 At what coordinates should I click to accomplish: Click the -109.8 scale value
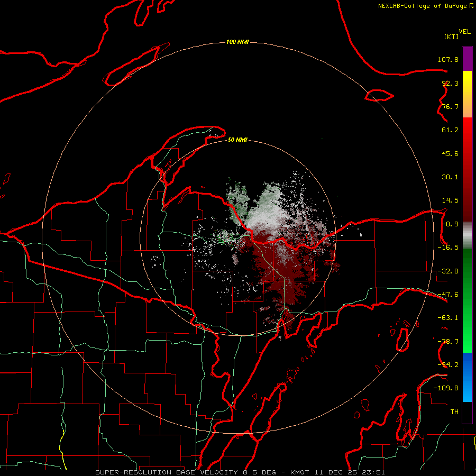click(446, 388)
